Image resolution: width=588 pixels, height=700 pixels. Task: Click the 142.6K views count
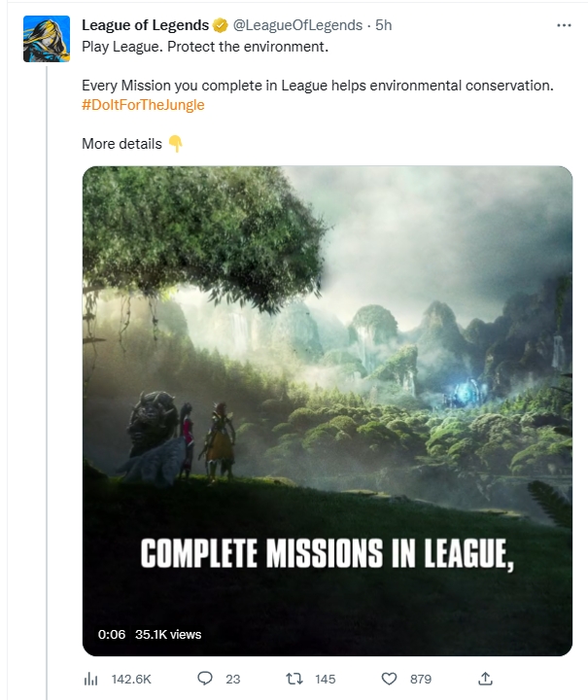[x=132, y=678]
